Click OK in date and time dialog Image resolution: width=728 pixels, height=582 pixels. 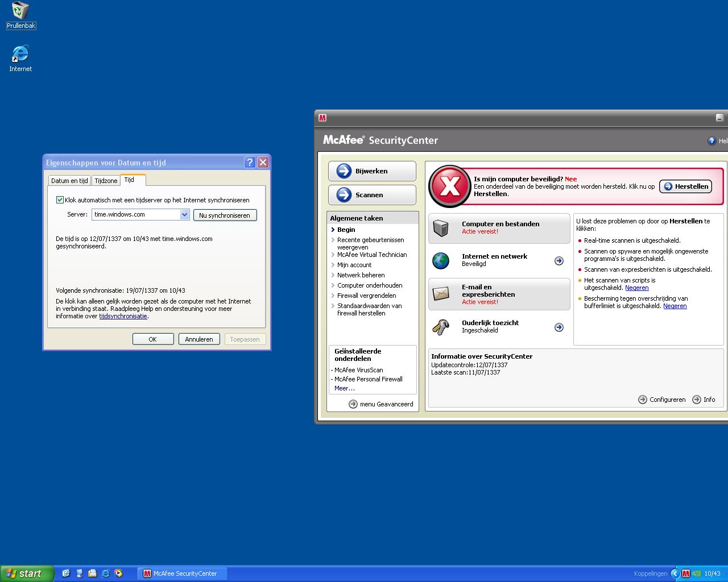pos(153,339)
